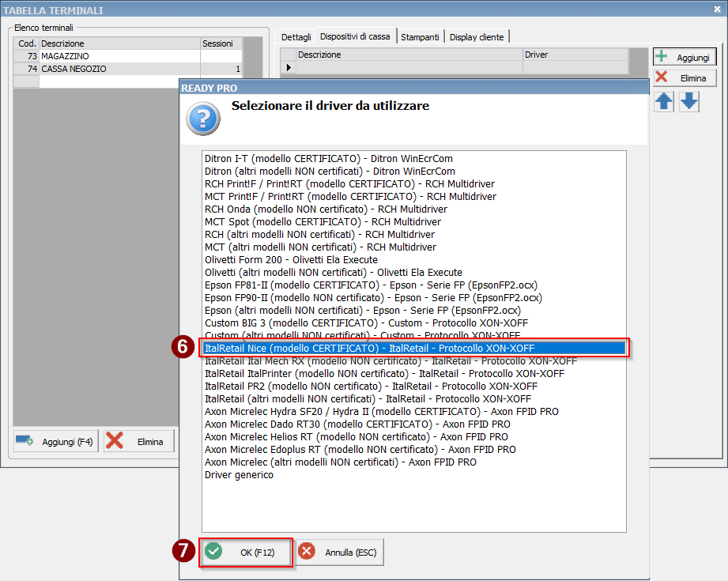This screenshot has height=581, width=728.
Task: Click the blue move down arrow
Action: coord(689,102)
